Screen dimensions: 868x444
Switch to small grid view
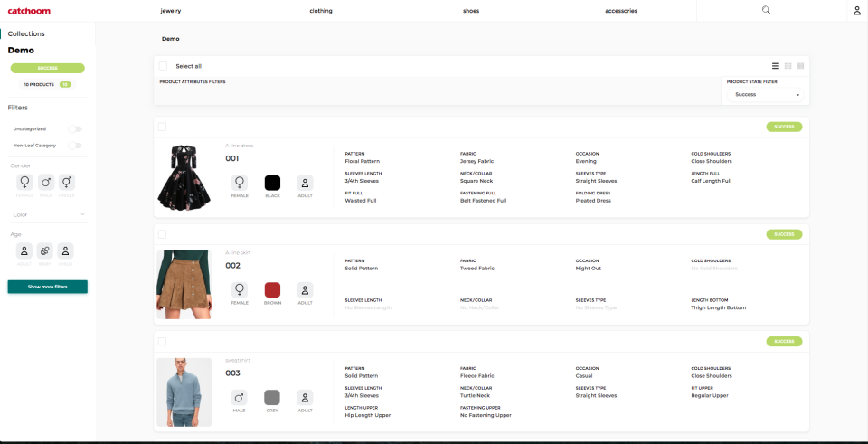point(788,66)
